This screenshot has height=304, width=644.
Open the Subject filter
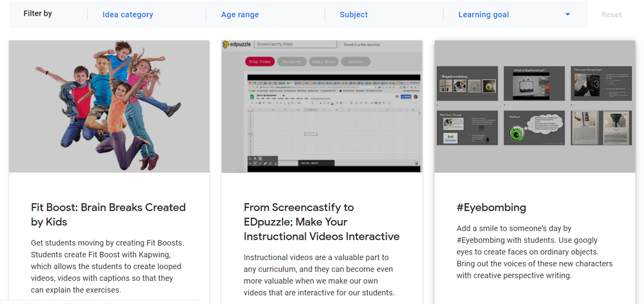[x=353, y=14]
